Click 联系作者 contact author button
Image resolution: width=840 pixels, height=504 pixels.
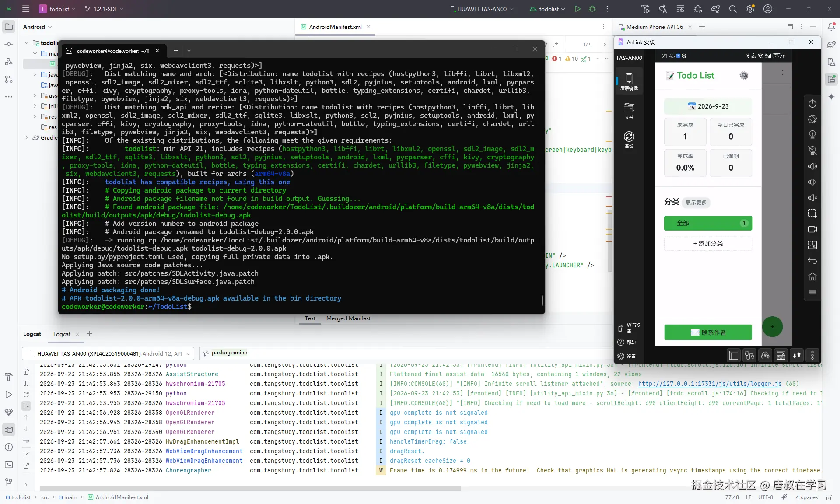tap(708, 332)
